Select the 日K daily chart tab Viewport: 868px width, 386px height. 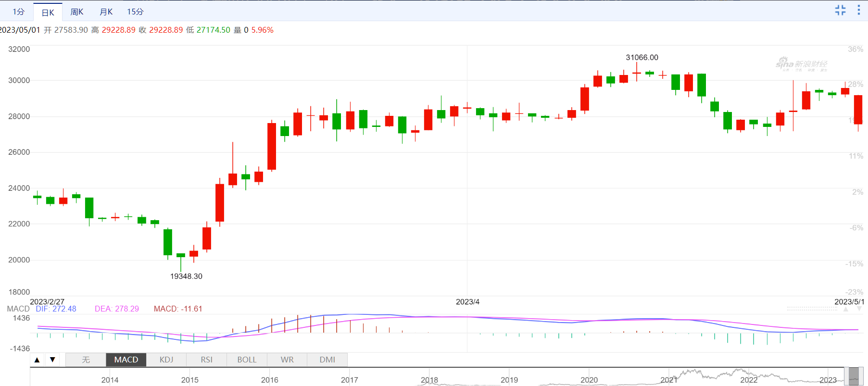tap(48, 12)
